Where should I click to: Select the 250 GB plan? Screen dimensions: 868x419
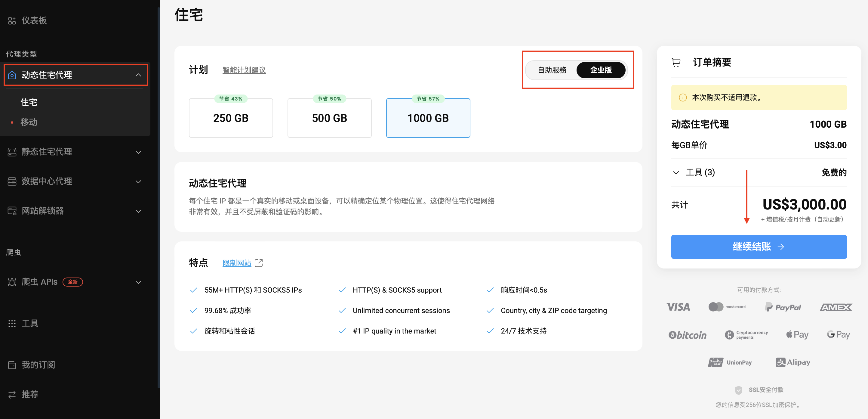231,118
